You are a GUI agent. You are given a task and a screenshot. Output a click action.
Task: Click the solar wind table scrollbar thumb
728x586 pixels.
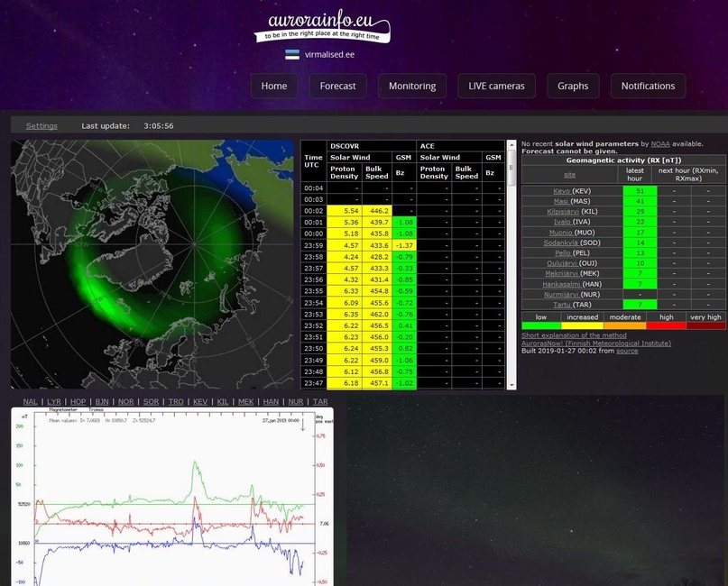point(511,168)
